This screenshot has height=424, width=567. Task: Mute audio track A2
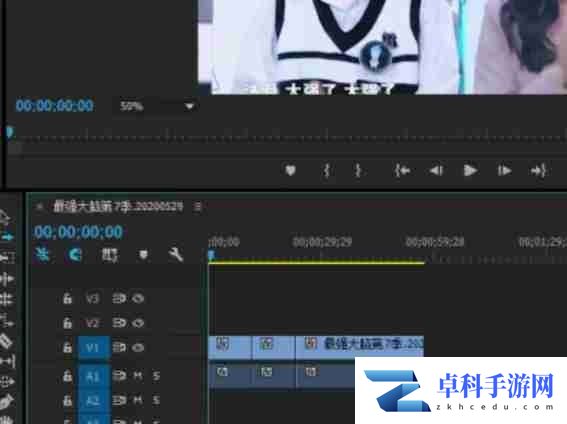point(138,401)
